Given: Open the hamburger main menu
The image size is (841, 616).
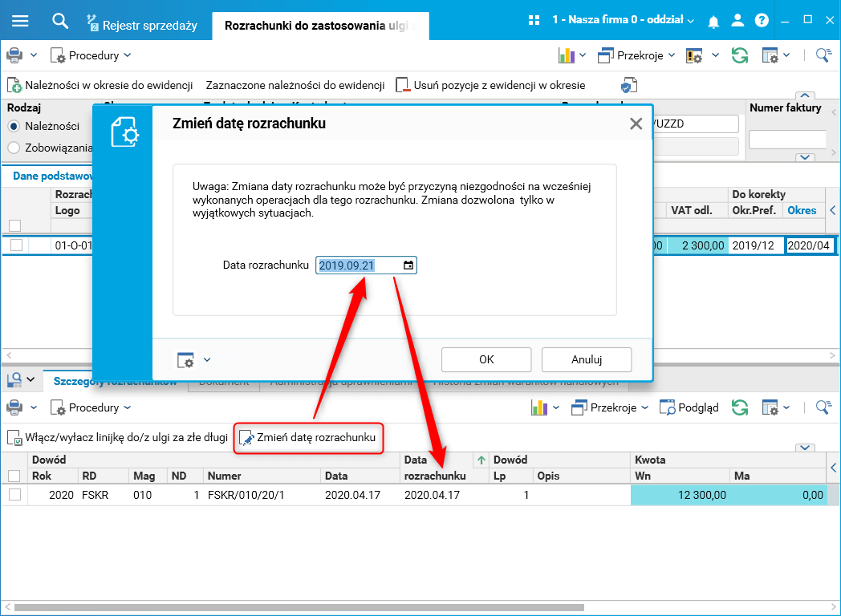Looking at the screenshot, I should tap(20, 21).
